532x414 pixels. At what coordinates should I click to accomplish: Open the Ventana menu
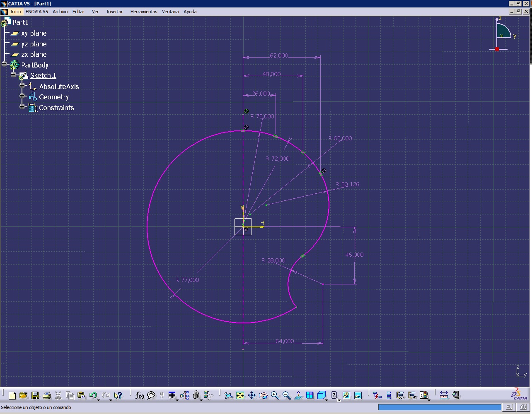(170, 12)
